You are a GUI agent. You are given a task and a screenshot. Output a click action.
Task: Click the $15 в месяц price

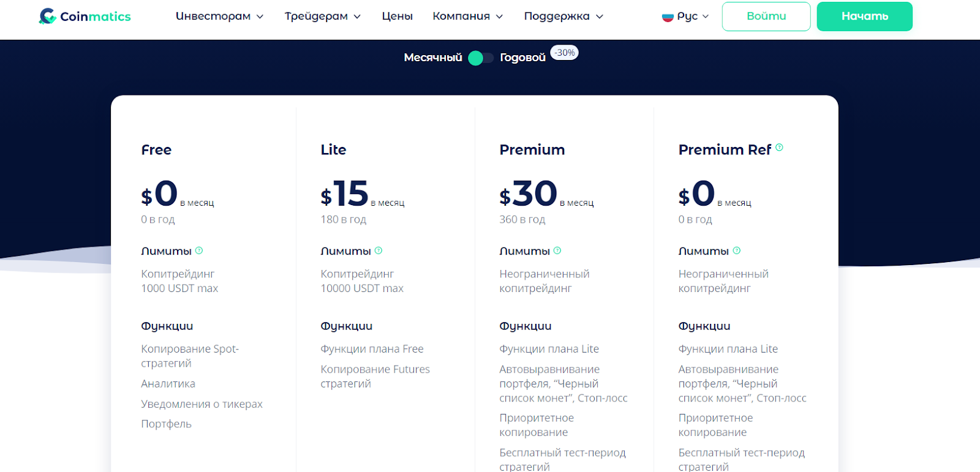pos(363,194)
